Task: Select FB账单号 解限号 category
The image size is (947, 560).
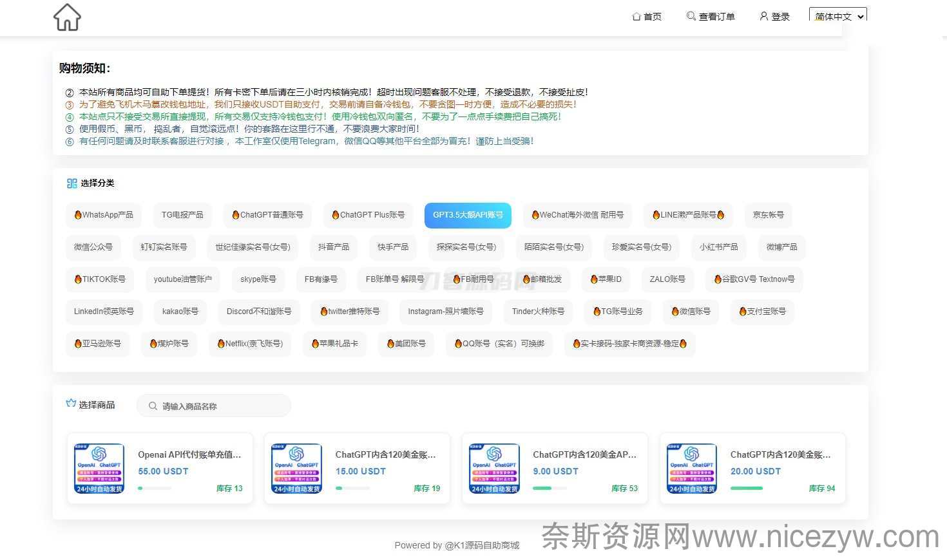Action: click(395, 279)
